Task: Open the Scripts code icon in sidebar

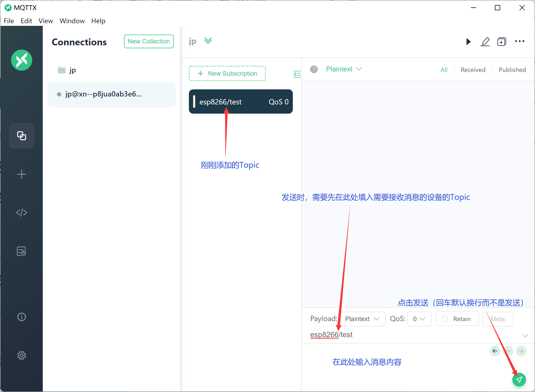Action: 21,212
